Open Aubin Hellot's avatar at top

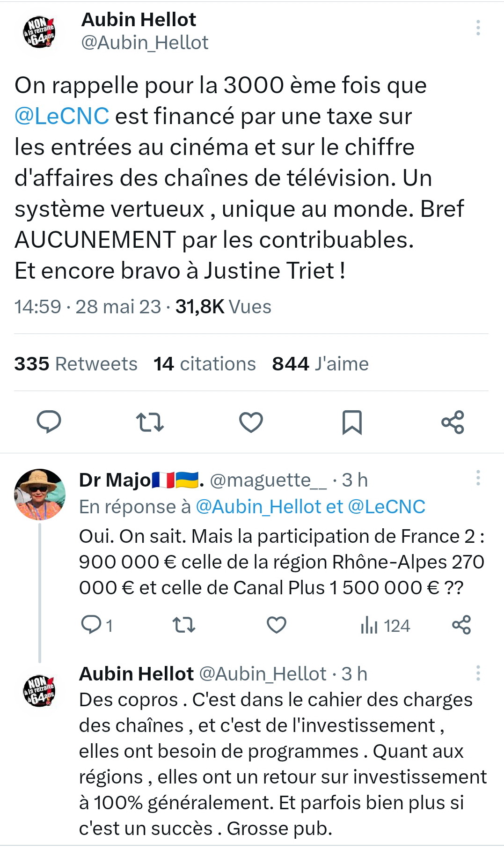(40, 32)
